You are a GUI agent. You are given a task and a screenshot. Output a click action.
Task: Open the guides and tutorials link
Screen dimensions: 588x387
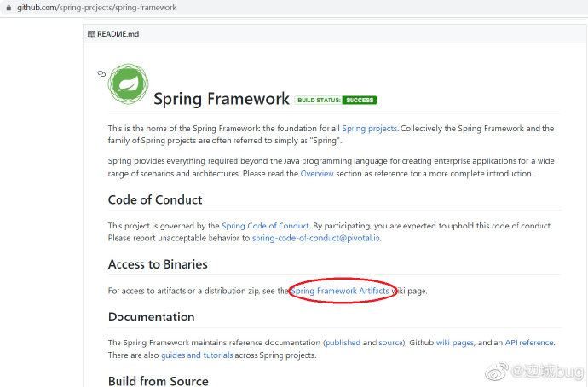pyautogui.click(x=197, y=355)
